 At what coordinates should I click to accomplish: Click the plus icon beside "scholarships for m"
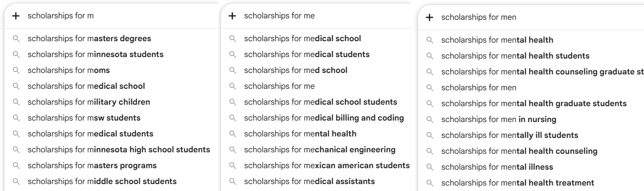click(16, 16)
